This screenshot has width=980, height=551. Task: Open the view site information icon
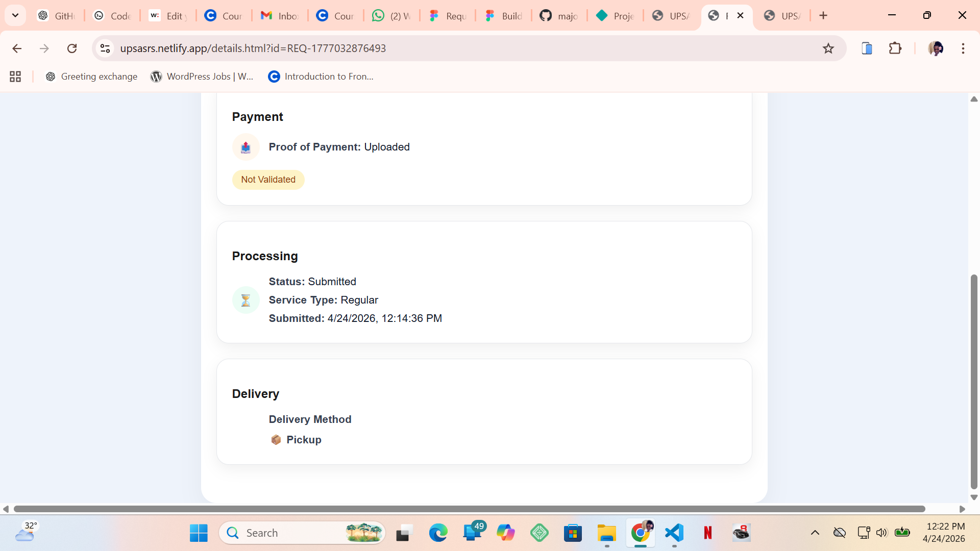coord(105,48)
